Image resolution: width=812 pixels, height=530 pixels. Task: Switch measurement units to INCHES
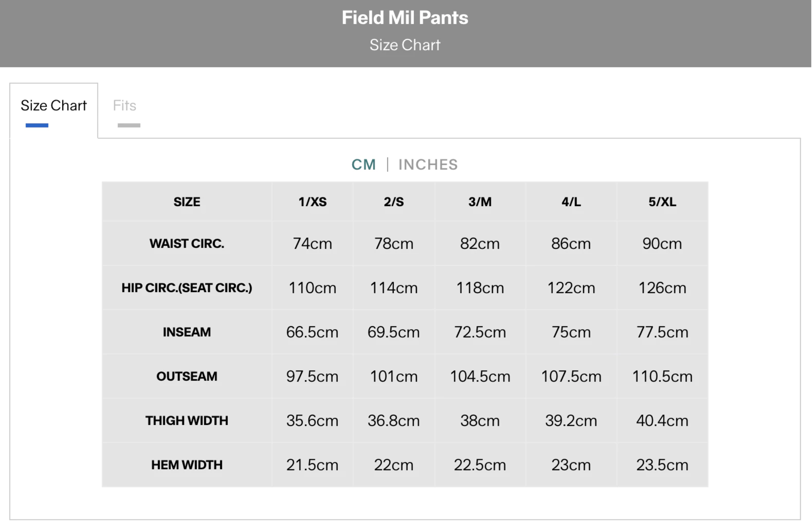pyautogui.click(x=428, y=165)
